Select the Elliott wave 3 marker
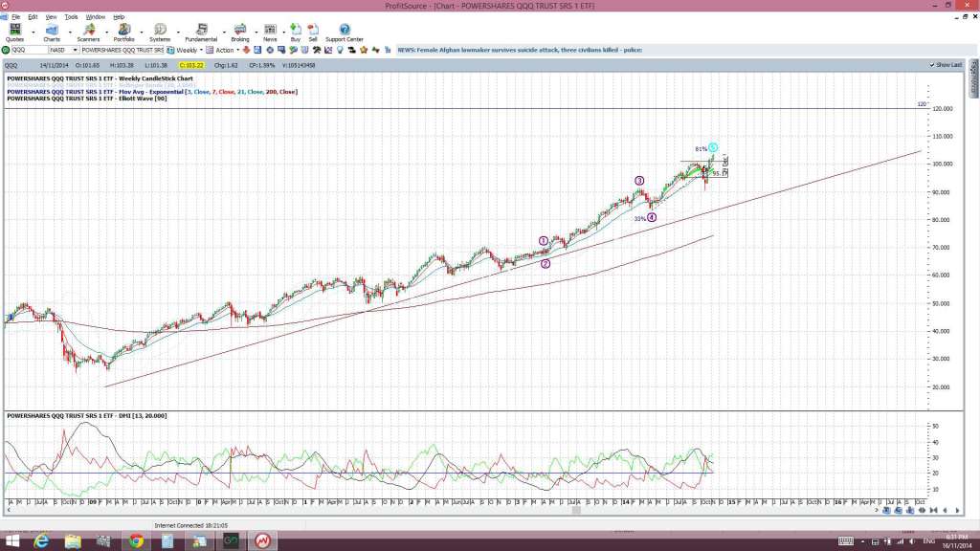The height and width of the screenshot is (551, 980). (638, 181)
